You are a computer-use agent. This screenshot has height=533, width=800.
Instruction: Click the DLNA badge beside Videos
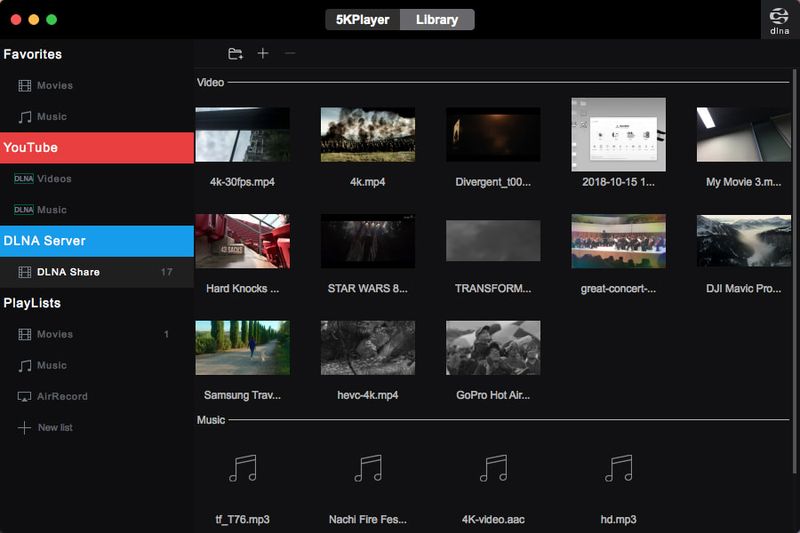[x=23, y=179]
